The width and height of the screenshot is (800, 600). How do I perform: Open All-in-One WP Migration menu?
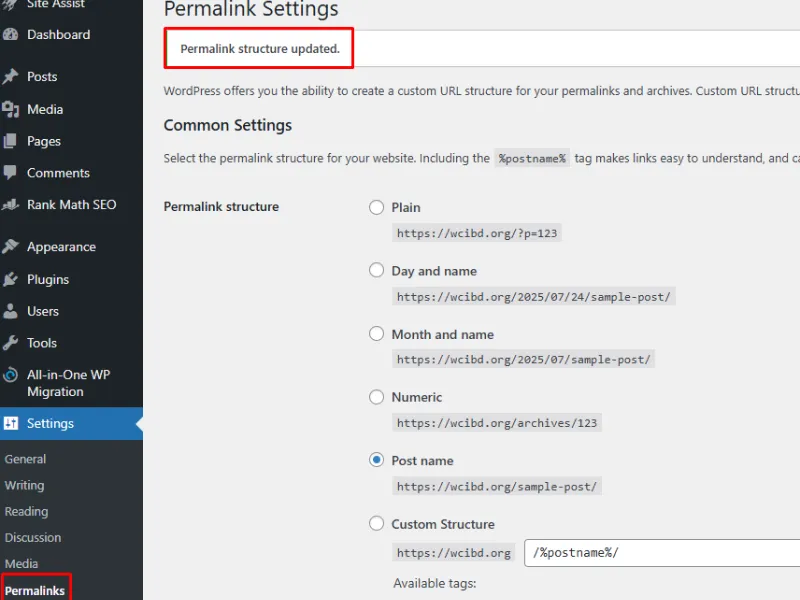pyautogui.click(x=68, y=383)
